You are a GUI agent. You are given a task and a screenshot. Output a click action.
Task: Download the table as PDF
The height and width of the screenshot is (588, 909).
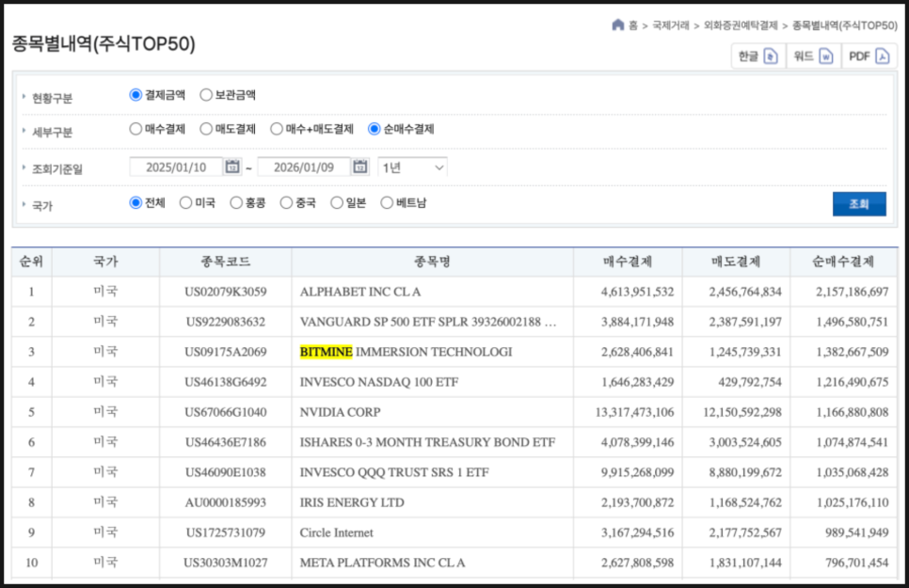point(868,56)
